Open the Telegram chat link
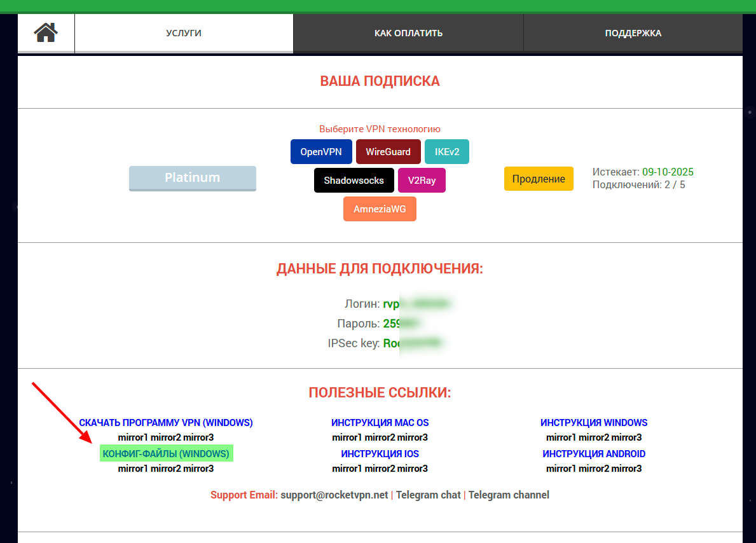The height and width of the screenshot is (543, 756). [x=428, y=495]
